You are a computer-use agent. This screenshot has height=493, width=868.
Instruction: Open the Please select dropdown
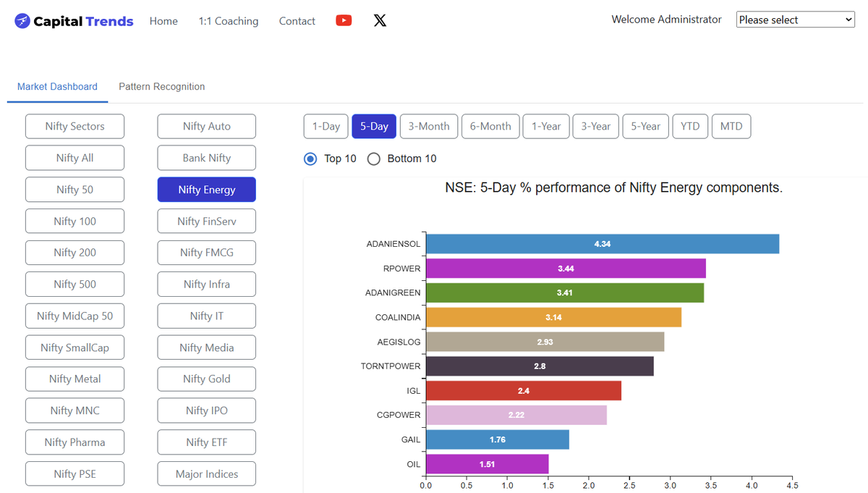pos(796,20)
